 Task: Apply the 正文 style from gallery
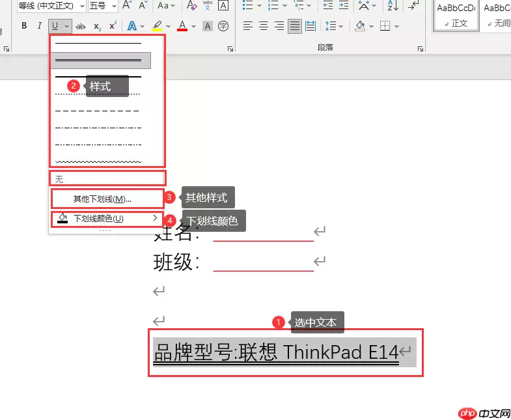pyautogui.click(x=456, y=16)
